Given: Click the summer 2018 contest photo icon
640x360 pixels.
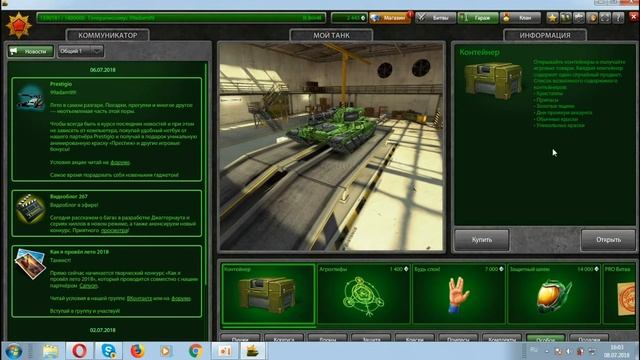Looking at the screenshot, I should (x=30, y=263).
